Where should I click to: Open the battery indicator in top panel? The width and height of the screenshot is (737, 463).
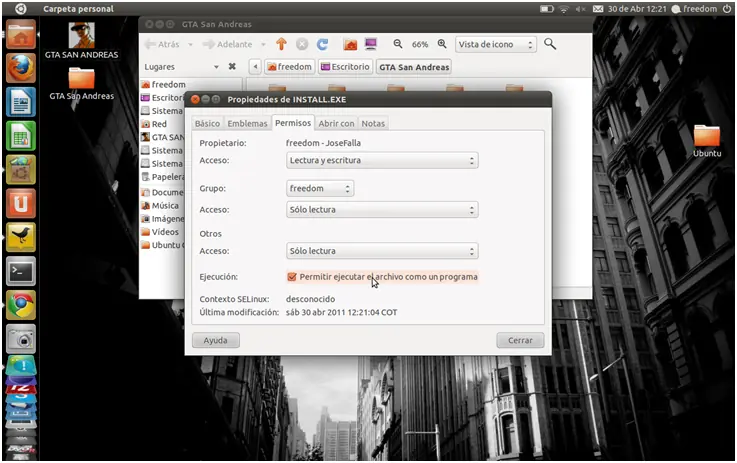coord(547,9)
